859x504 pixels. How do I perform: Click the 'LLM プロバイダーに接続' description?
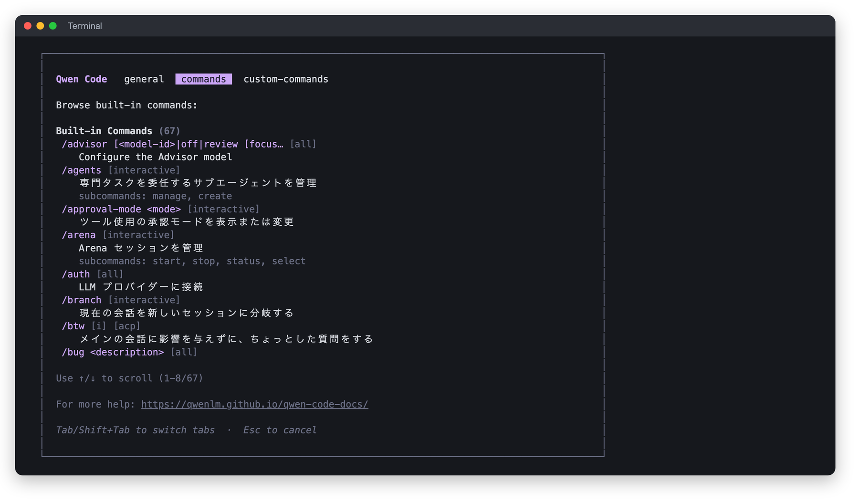[x=141, y=287]
